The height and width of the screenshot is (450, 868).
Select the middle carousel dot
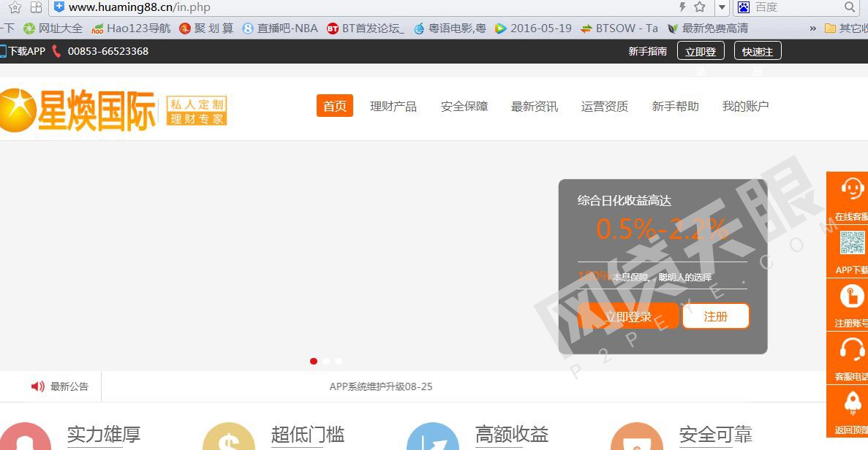tap(326, 361)
